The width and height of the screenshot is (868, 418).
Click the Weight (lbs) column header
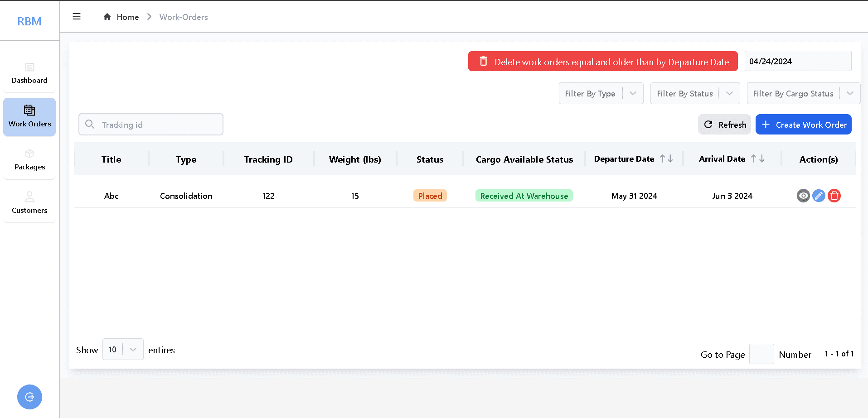[x=355, y=159]
